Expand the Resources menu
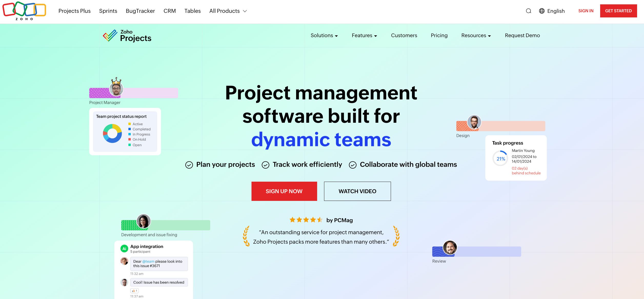Viewport: 644px width, 299px height. coord(476,35)
